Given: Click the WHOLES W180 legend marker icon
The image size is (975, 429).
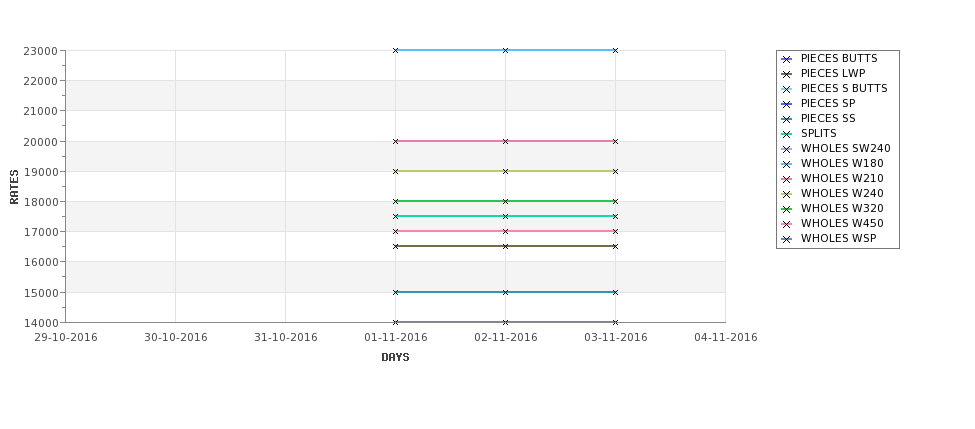Looking at the screenshot, I should (x=787, y=164).
